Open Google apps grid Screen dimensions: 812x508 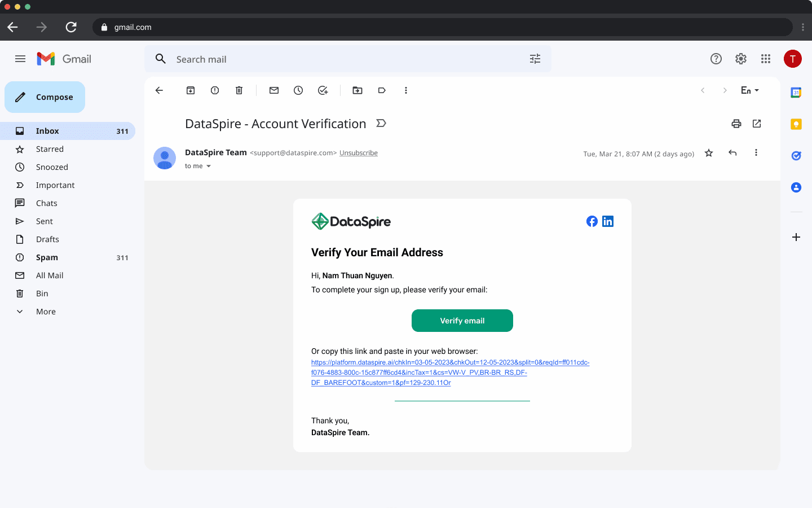(x=766, y=59)
